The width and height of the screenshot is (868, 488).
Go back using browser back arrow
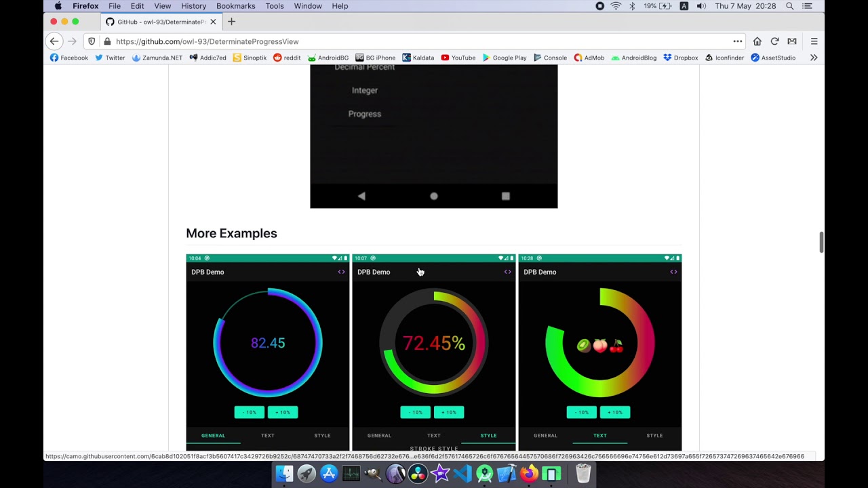(x=54, y=41)
